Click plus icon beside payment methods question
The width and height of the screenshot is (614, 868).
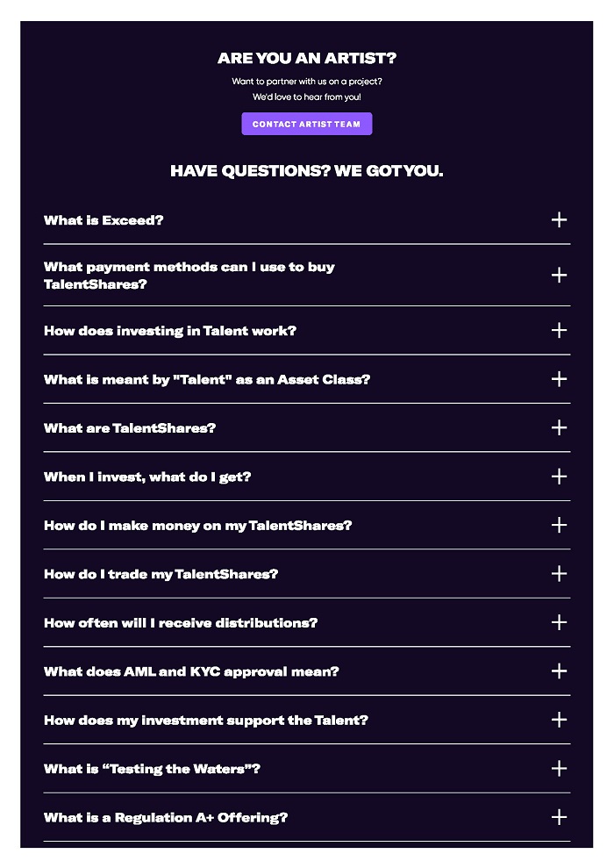[559, 276]
